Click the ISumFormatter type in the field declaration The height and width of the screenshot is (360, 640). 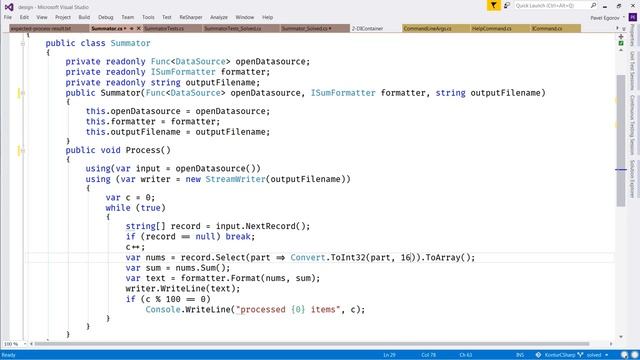[x=183, y=72]
